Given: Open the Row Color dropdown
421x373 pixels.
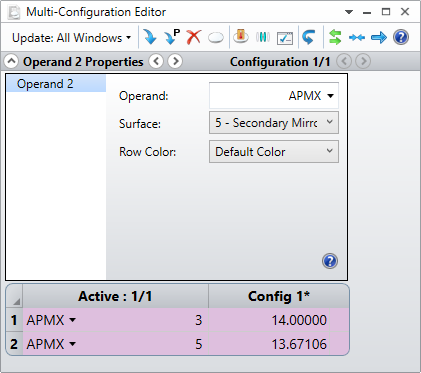Looking at the screenshot, I should click(274, 152).
